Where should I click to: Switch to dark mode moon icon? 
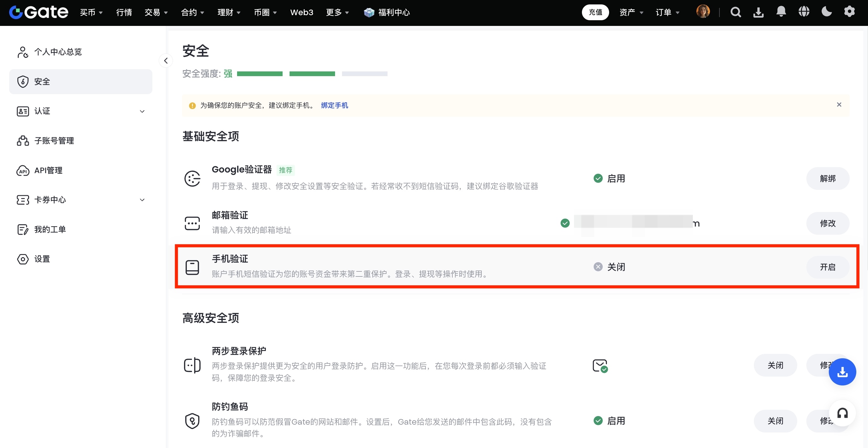[x=826, y=12]
